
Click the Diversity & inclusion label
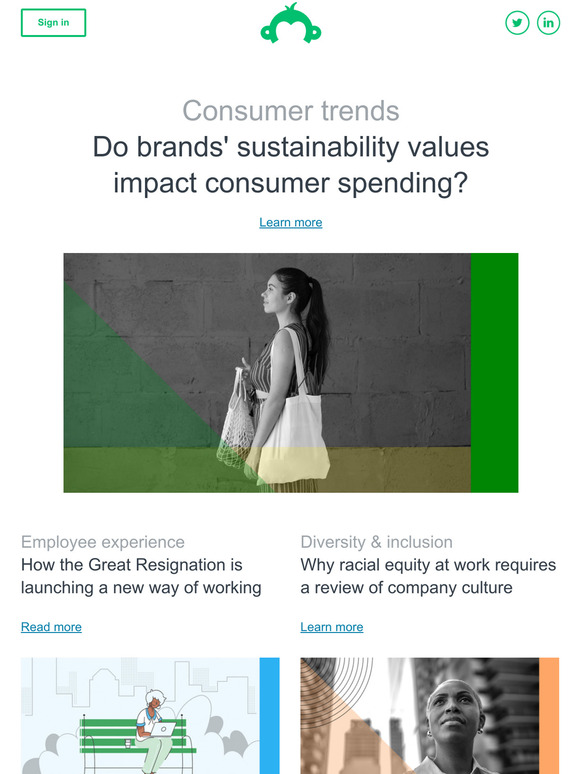(377, 542)
